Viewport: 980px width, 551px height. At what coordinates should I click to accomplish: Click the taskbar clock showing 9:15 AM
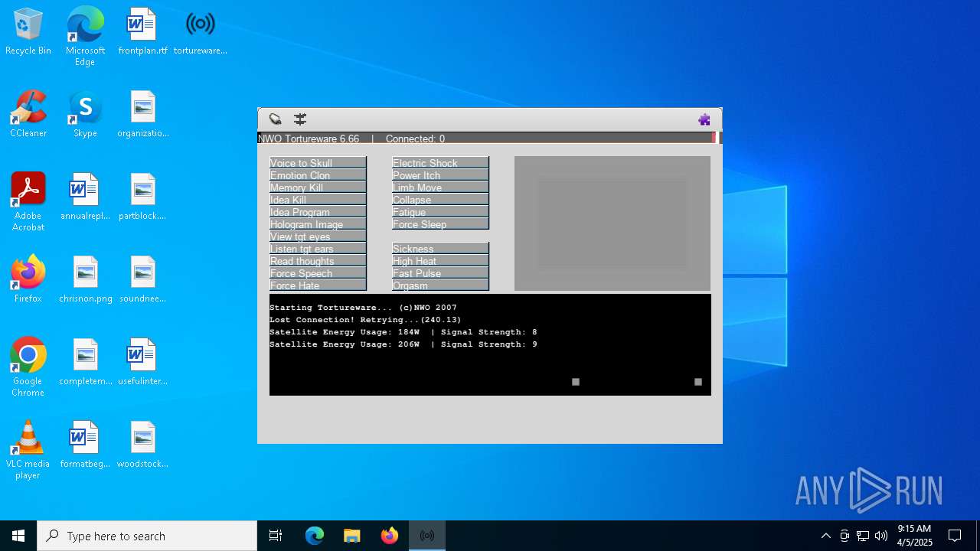915,536
